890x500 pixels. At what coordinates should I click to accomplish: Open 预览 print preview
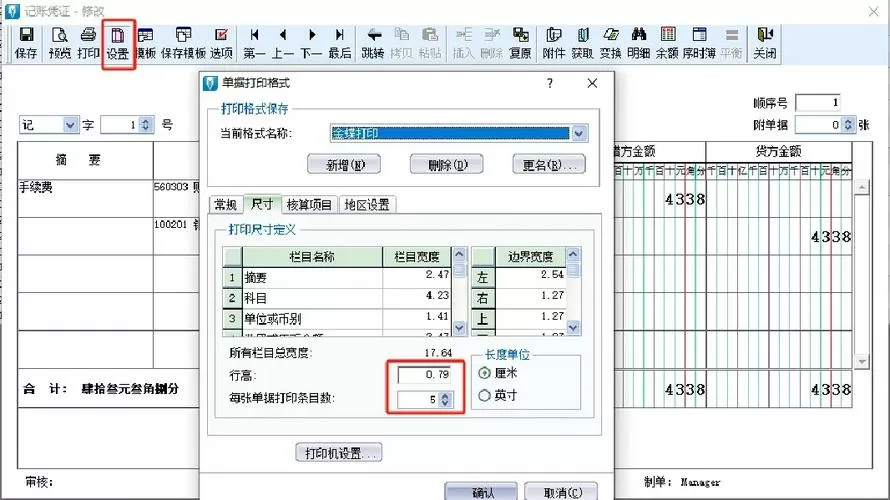click(60, 43)
